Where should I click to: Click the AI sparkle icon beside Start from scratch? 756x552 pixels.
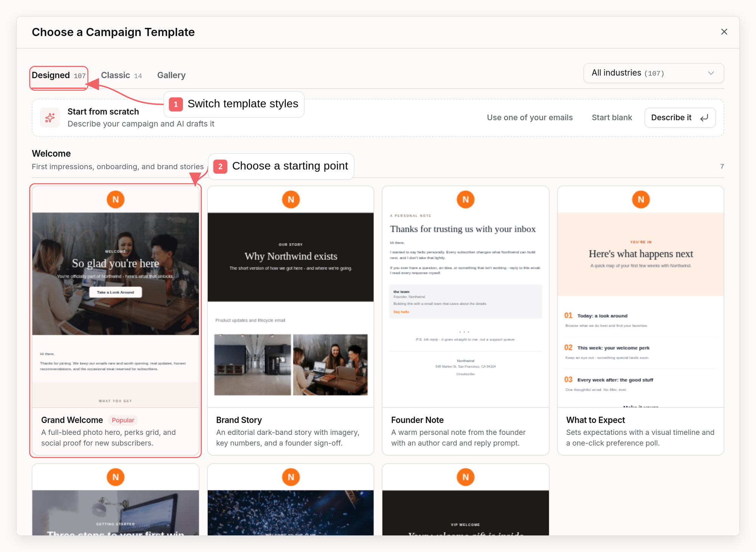(50, 118)
